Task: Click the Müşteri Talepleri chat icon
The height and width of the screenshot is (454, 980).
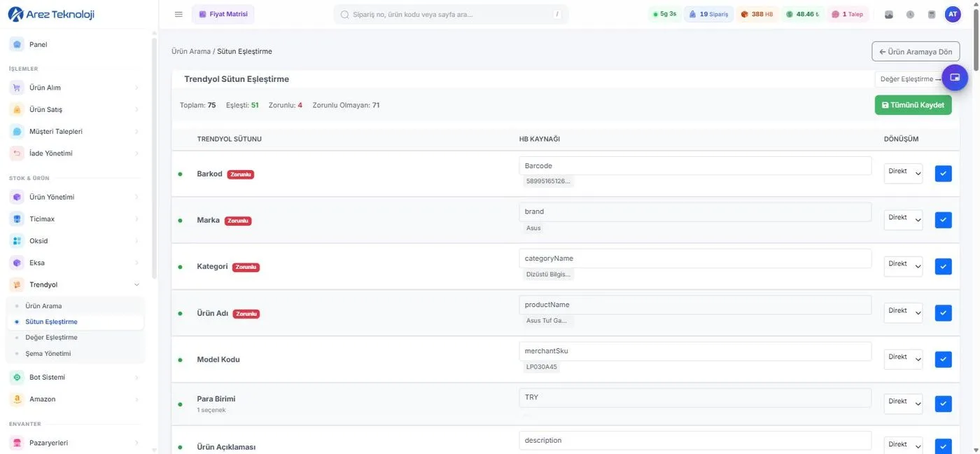Action: click(x=17, y=131)
